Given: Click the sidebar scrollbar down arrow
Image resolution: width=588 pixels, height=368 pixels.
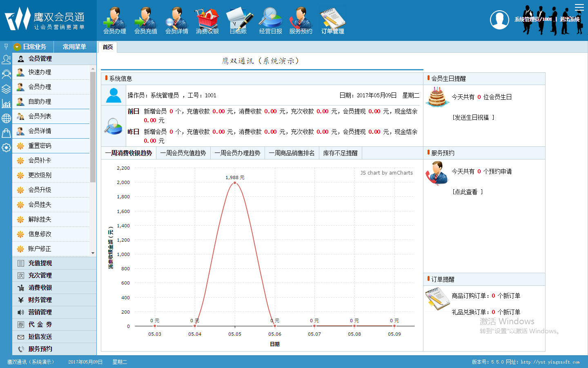Looking at the screenshot, I should [93, 253].
